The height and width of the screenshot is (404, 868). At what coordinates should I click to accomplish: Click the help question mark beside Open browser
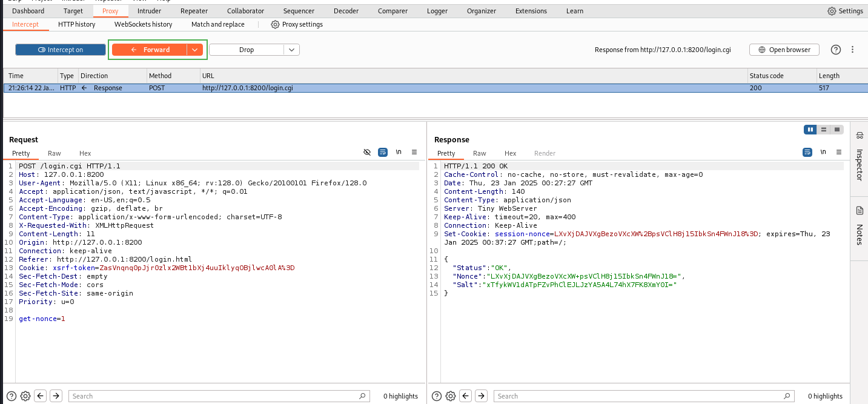click(836, 50)
